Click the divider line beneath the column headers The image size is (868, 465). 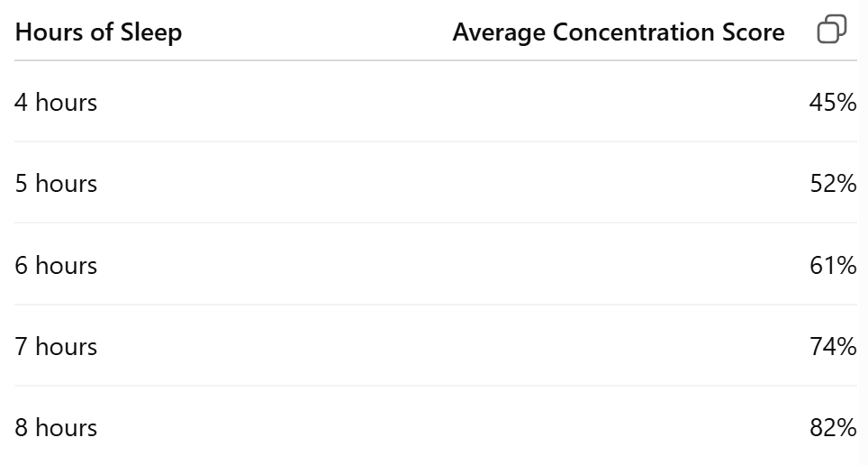pyautogui.click(x=436, y=60)
